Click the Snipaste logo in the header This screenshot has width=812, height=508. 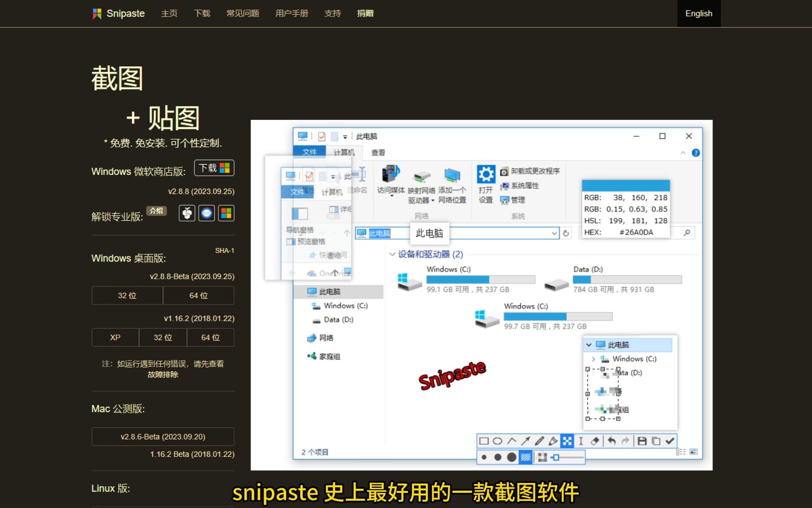[118, 13]
